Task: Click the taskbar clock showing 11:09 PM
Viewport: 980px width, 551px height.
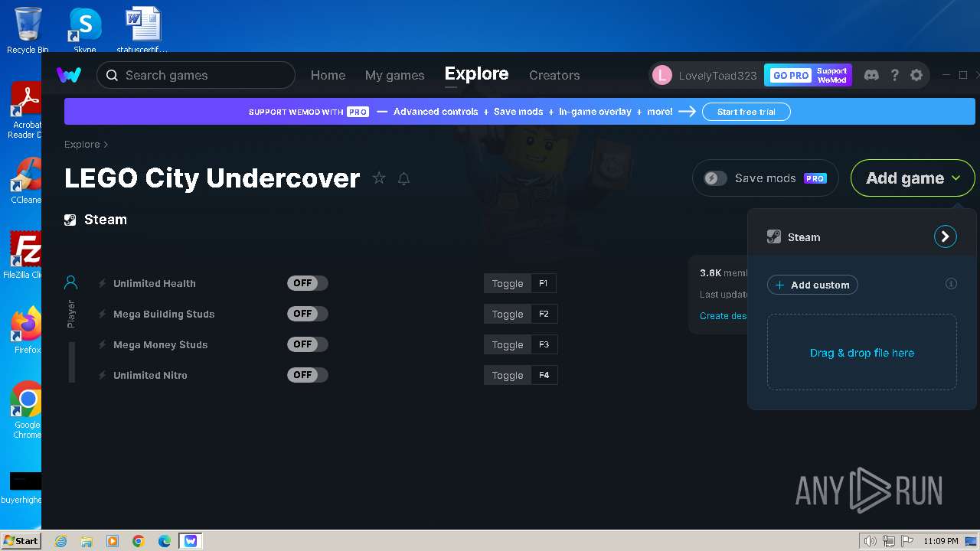Action: 941,541
